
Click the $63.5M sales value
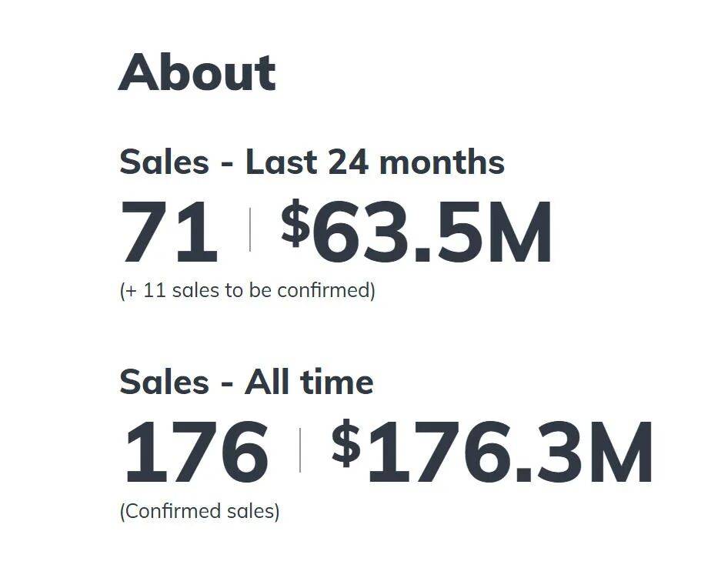416,232
